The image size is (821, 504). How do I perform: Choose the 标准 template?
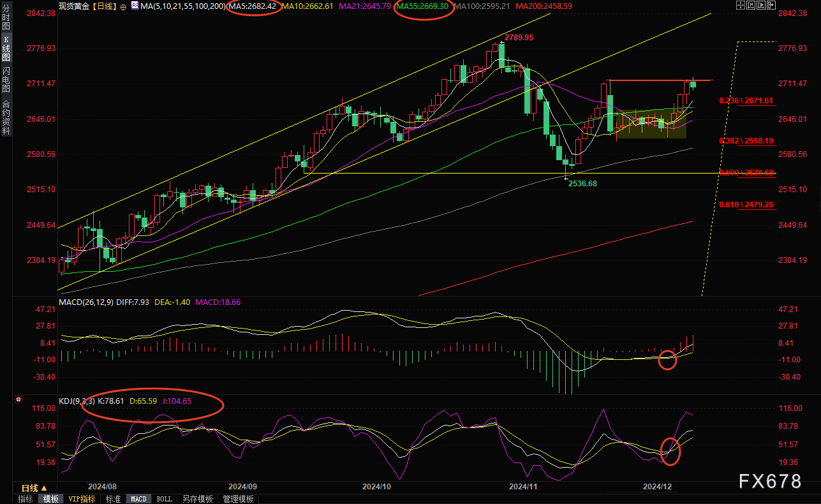click(x=113, y=499)
